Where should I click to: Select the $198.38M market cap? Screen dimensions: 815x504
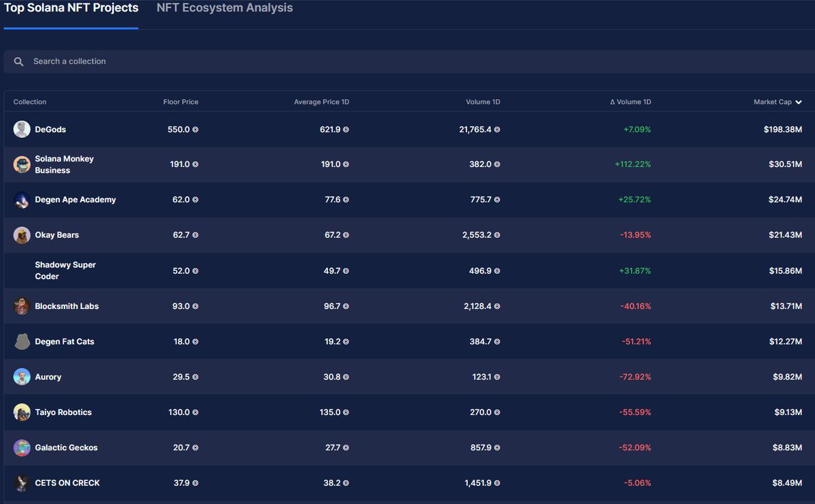click(783, 129)
